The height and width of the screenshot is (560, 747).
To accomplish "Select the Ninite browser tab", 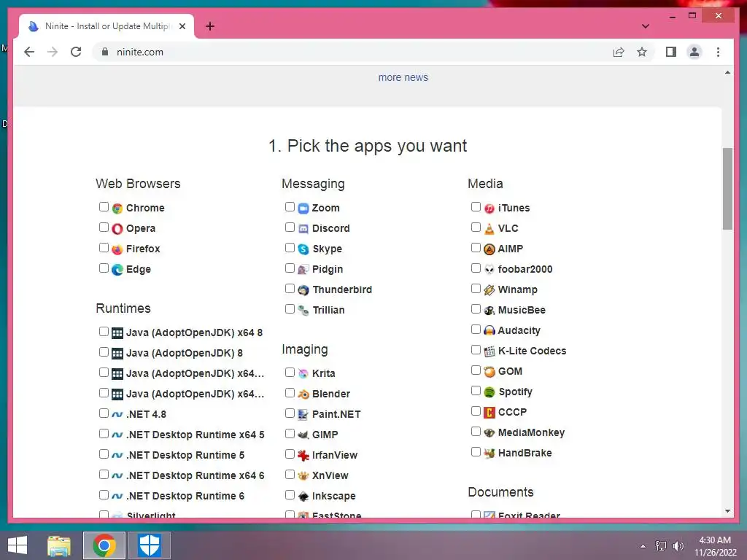I will [x=107, y=26].
